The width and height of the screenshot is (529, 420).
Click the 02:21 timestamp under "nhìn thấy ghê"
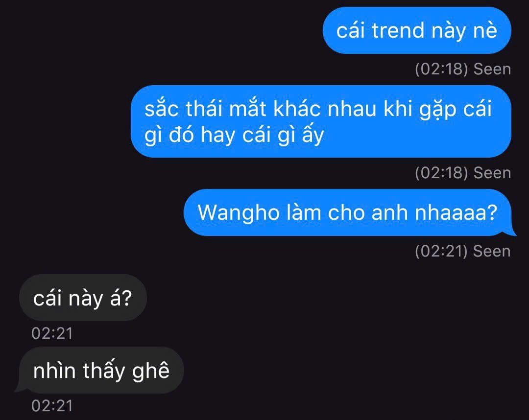[52, 405]
